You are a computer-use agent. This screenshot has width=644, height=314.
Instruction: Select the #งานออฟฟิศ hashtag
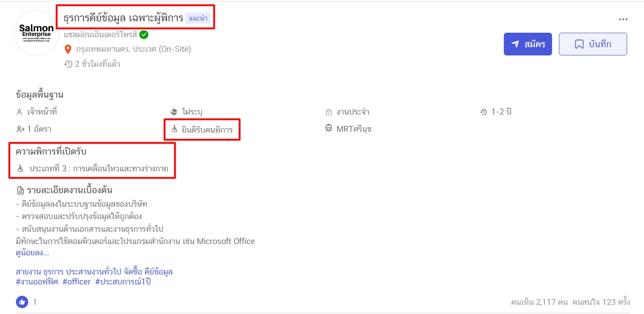tap(37, 282)
